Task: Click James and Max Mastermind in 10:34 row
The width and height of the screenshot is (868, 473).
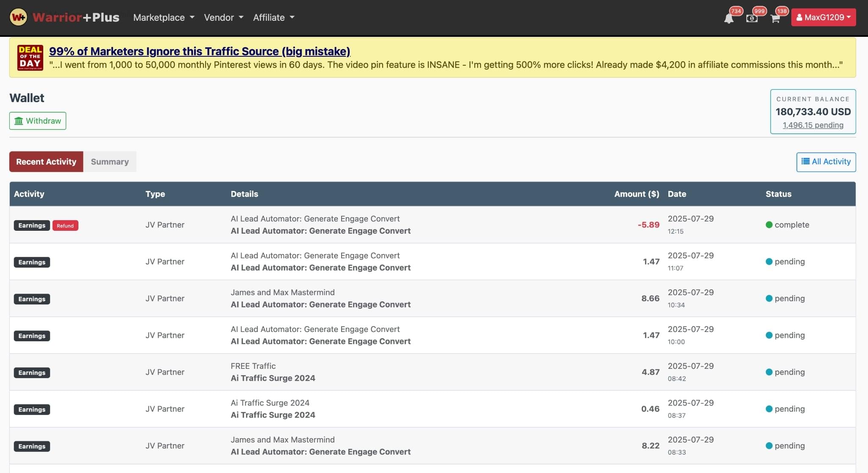Action: click(283, 292)
